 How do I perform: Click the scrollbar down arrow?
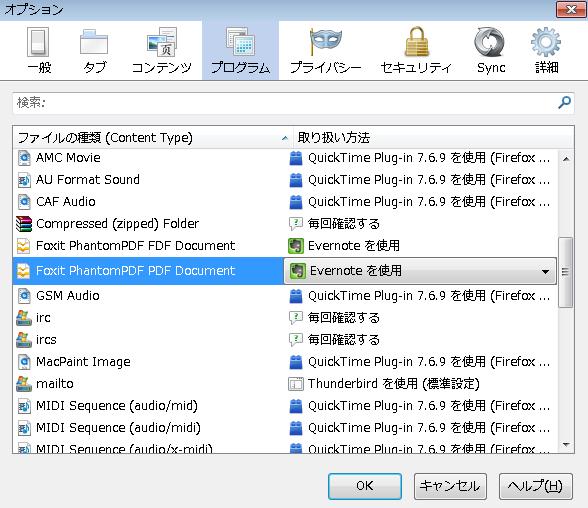pos(566,445)
